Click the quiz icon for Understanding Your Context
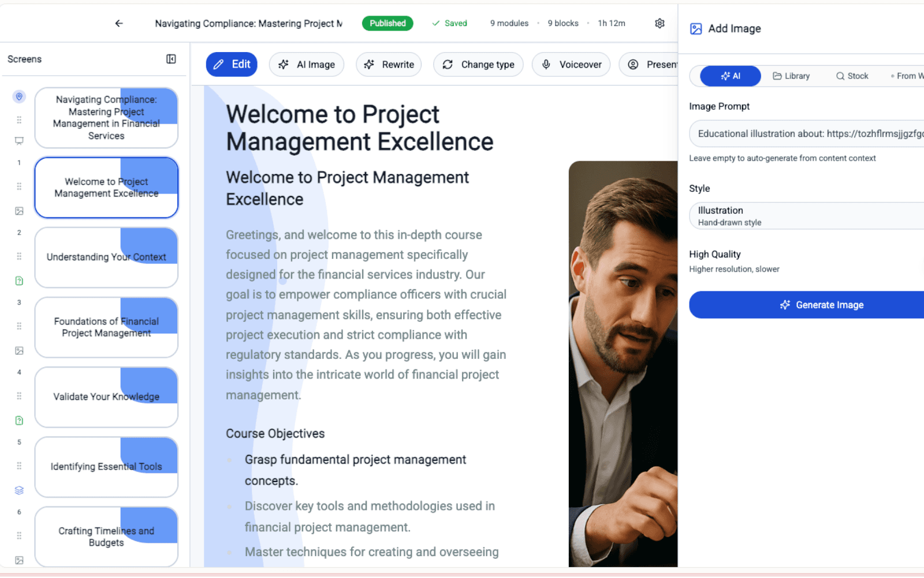This screenshot has height=578, width=924. tap(19, 281)
